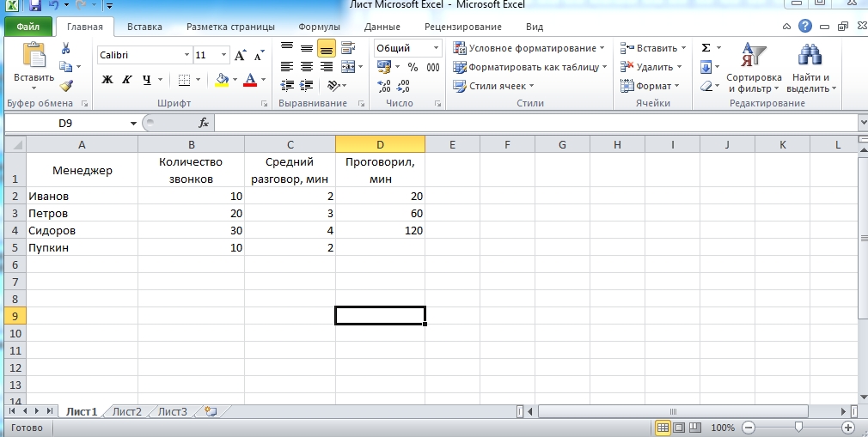Image resolution: width=868 pixels, height=437 pixels.
Task: Click the Clear eraser icon
Action: (x=706, y=86)
